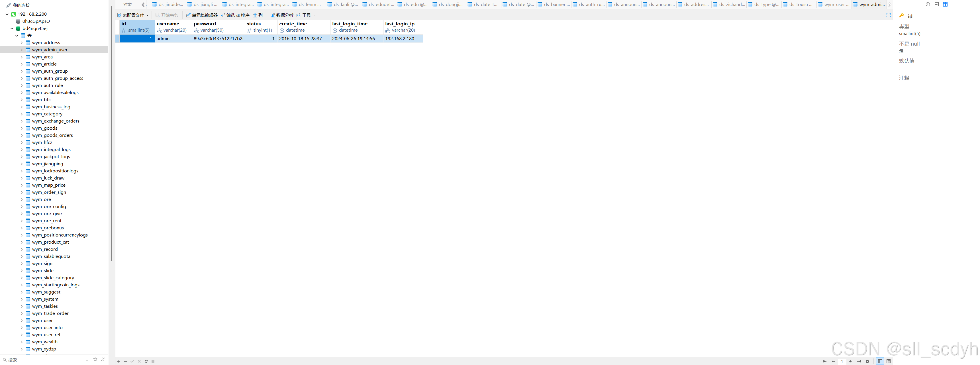Open 数据分析 data analysis
The height and width of the screenshot is (365, 980).
click(282, 15)
